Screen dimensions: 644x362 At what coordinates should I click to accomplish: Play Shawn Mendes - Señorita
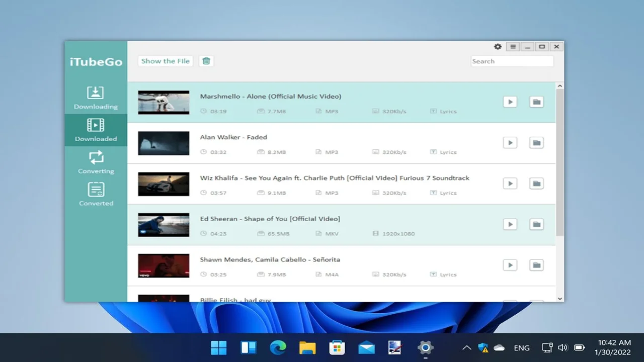(510, 265)
